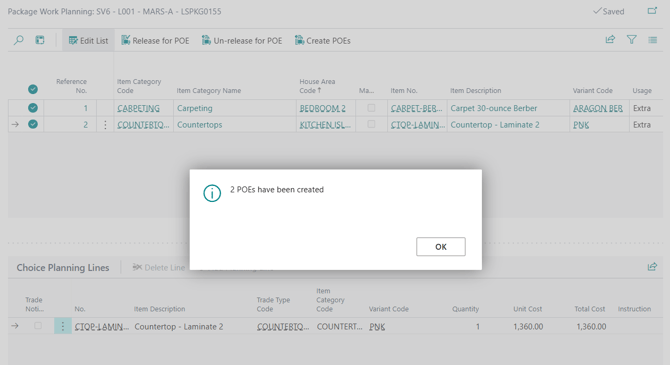Open CTOP-LAMIN... number in planning lines
Image resolution: width=670 pixels, height=365 pixels.
click(x=102, y=327)
